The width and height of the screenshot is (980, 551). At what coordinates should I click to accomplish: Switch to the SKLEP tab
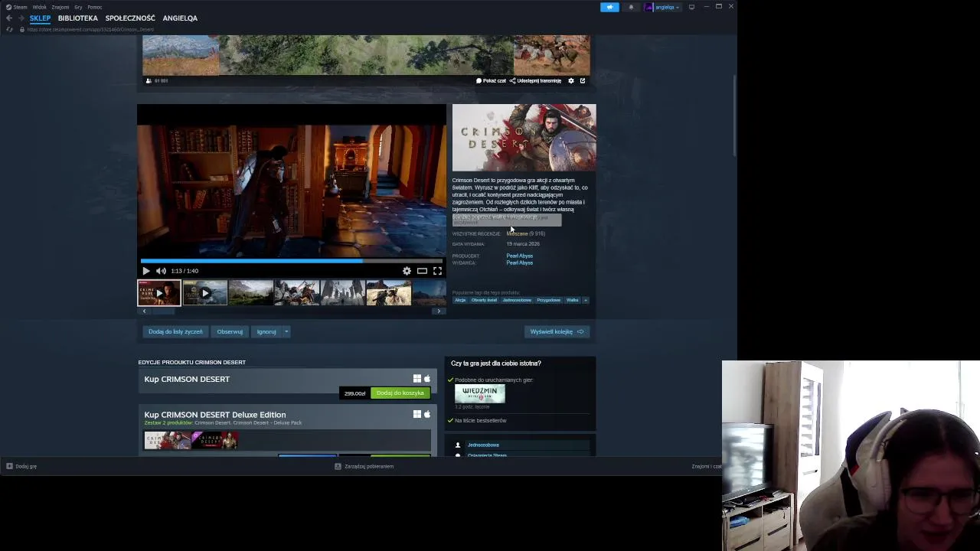pos(40,18)
